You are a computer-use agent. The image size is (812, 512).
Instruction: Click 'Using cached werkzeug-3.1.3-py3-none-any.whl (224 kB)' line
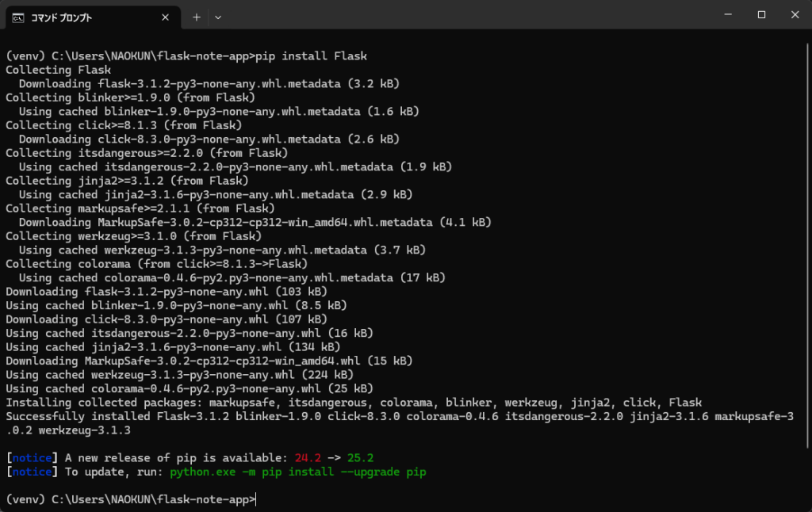point(180,375)
